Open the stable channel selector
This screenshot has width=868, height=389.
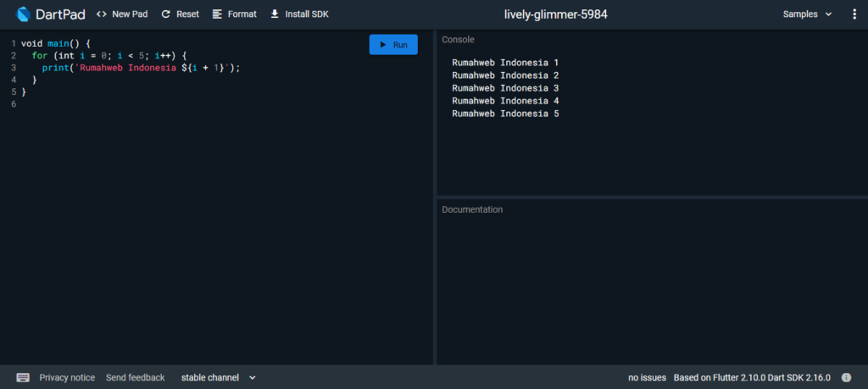218,377
